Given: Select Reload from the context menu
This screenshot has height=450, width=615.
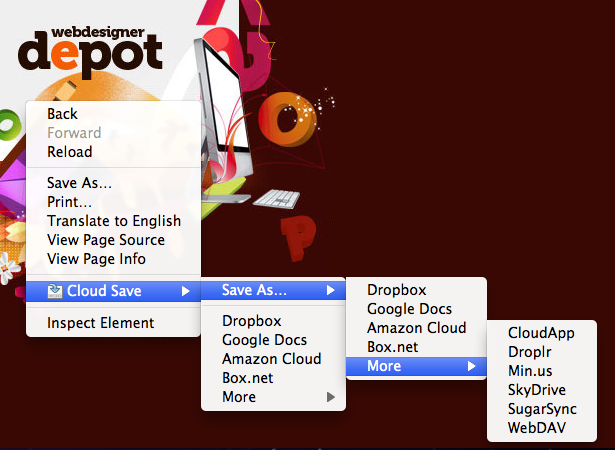Looking at the screenshot, I should tap(113, 152).
